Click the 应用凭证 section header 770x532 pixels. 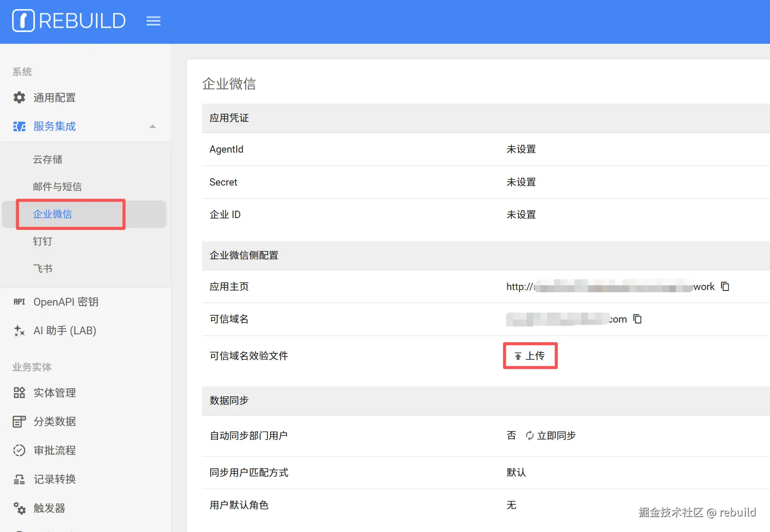pyautogui.click(x=229, y=118)
